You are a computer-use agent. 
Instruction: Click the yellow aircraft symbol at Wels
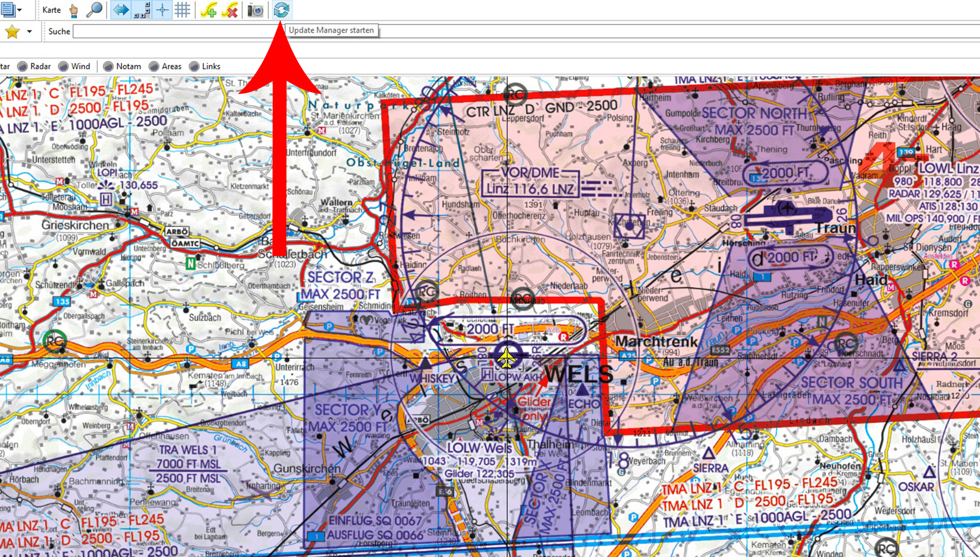[506, 358]
